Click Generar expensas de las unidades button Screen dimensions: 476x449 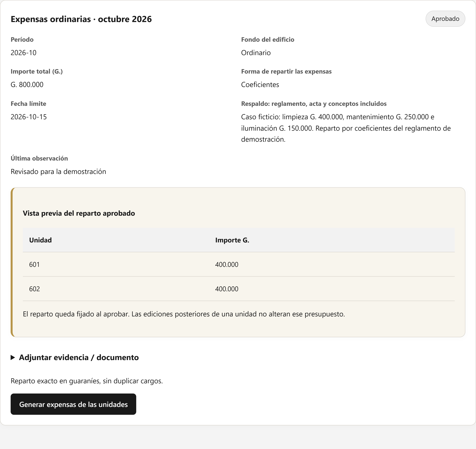(73, 404)
